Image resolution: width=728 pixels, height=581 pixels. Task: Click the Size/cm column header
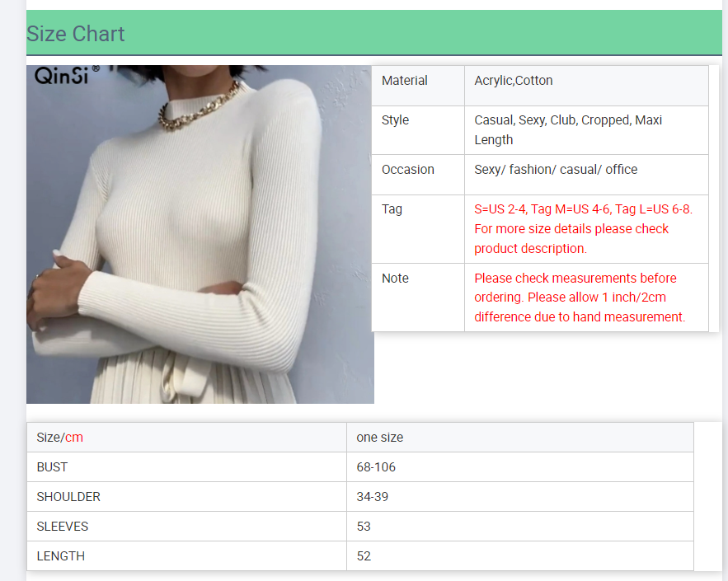pos(60,438)
